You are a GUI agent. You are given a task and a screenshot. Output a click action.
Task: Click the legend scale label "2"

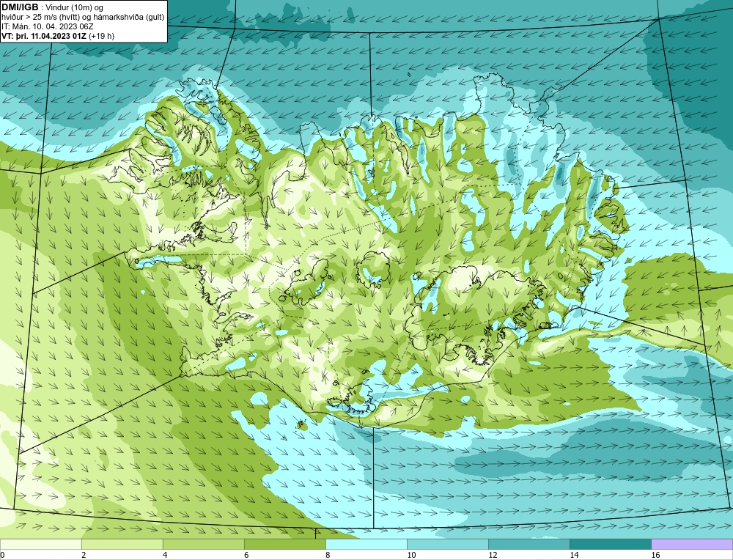pos(84,556)
